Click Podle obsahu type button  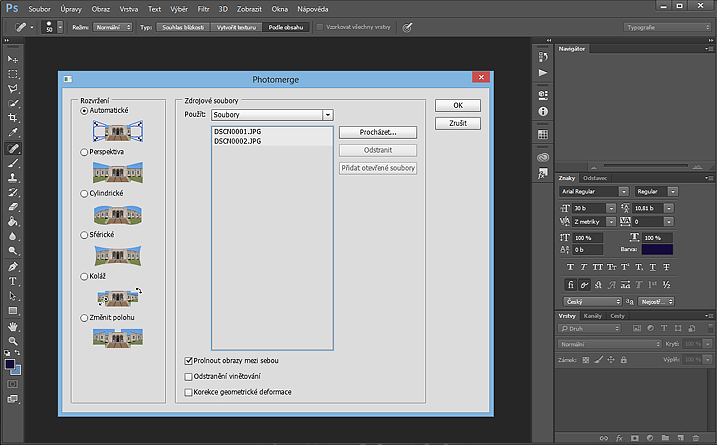pyautogui.click(x=286, y=27)
